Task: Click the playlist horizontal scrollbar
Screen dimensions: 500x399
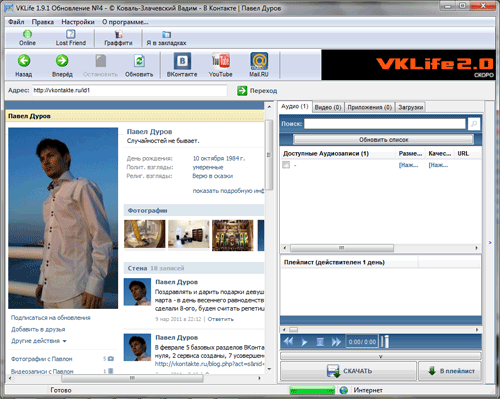Action: click(x=381, y=330)
